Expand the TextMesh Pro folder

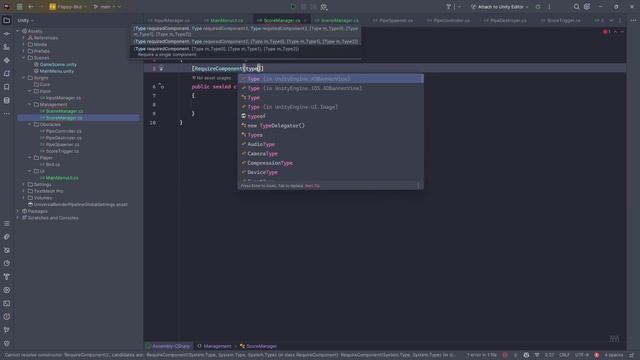coord(24,191)
